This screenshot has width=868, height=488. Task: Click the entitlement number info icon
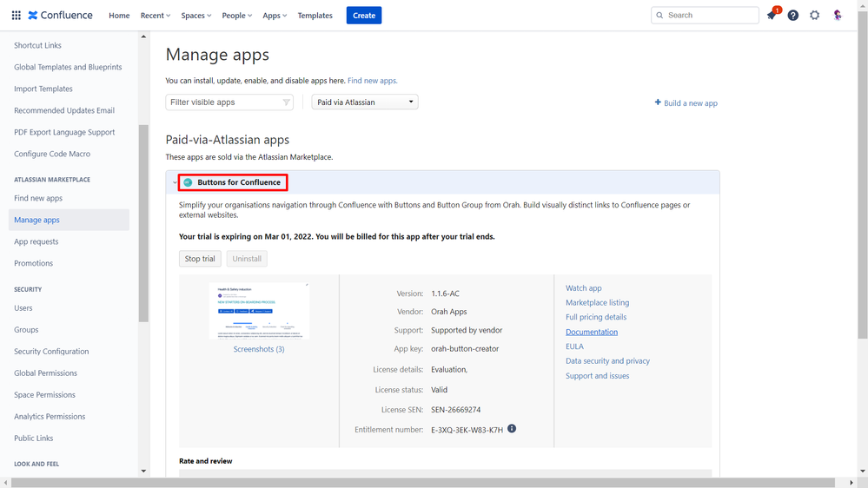click(x=512, y=429)
